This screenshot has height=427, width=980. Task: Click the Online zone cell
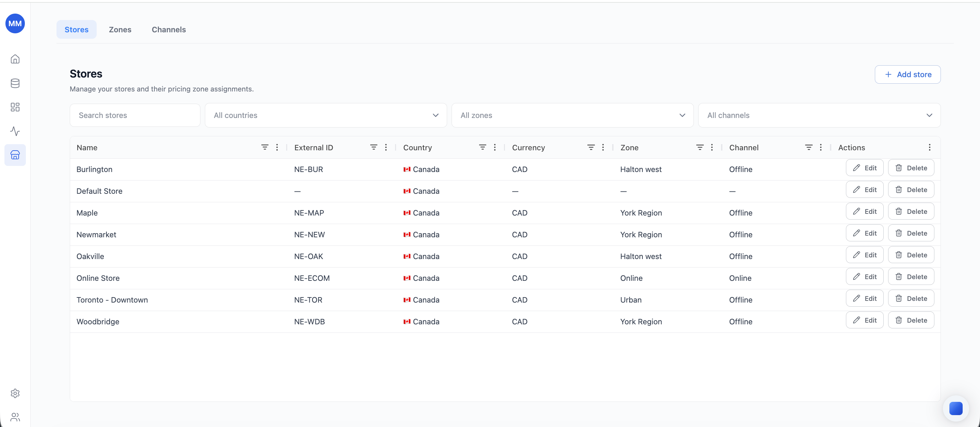[631, 278]
